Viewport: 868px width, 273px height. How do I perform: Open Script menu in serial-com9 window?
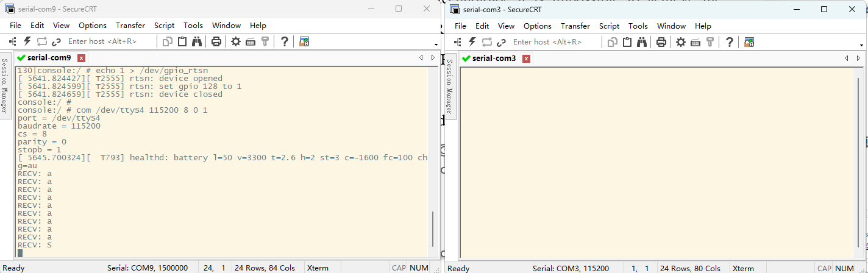point(164,26)
